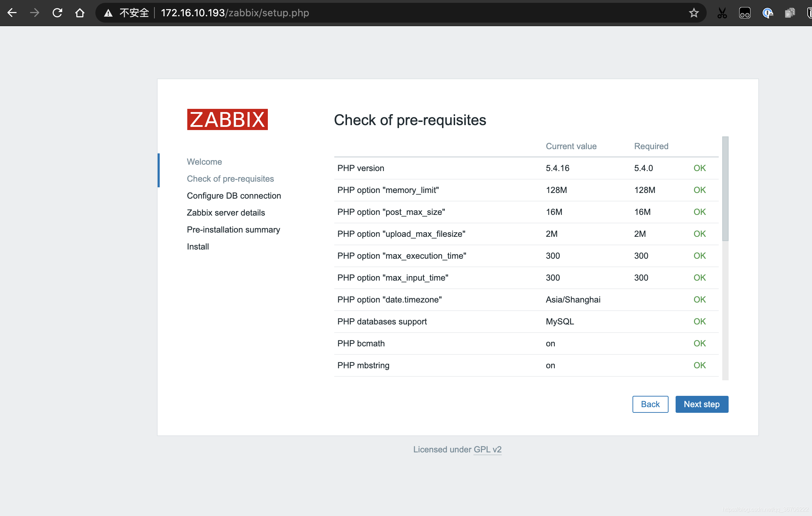Open the scissors extension icon
Viewport: 812px width, 516px height.
coord(722,13)
